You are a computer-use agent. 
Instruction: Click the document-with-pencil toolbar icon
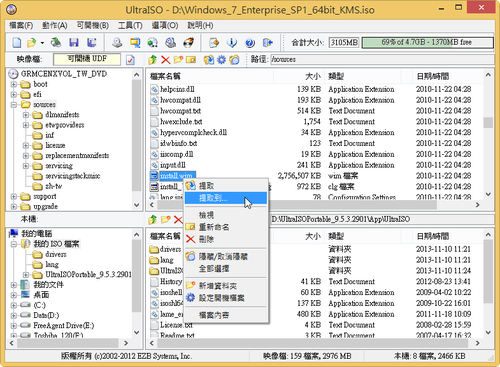pyautogui.click(x=214, y=42)
